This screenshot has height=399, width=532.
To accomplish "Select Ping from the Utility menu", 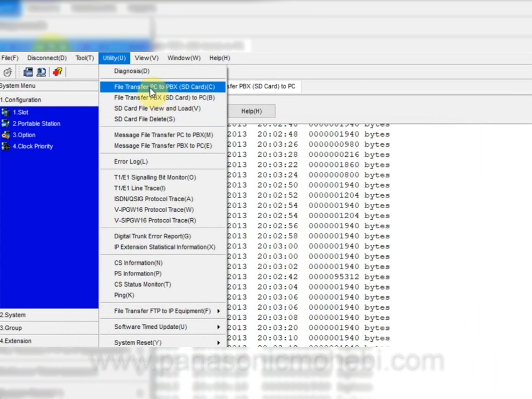I will coord(124,295).
